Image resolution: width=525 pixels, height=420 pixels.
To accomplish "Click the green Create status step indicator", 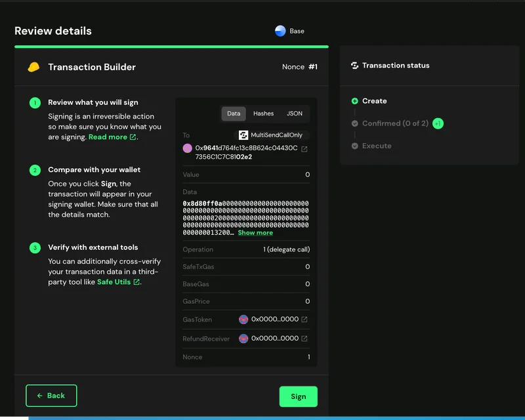I will click(x=355, y=101).
